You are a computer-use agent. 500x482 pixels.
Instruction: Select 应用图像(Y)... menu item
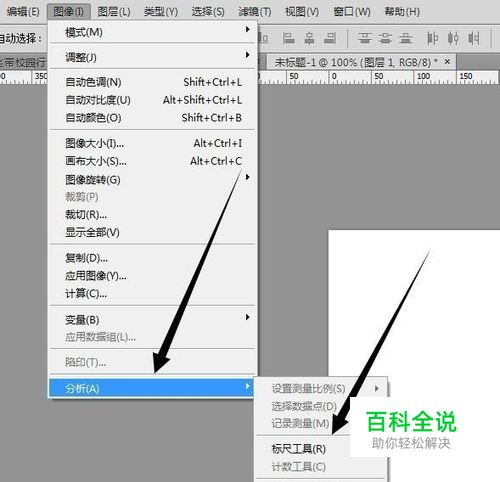coord(153,276)
